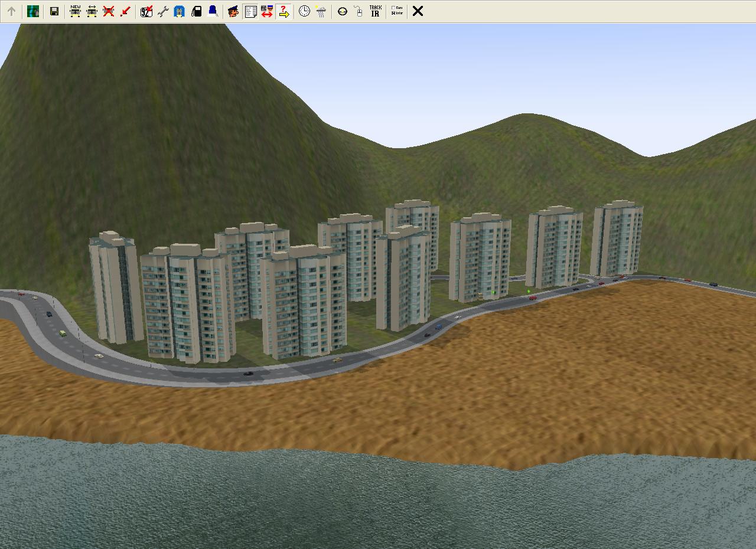Click the grey up arrow toolbar icon

tap(11, 11)
